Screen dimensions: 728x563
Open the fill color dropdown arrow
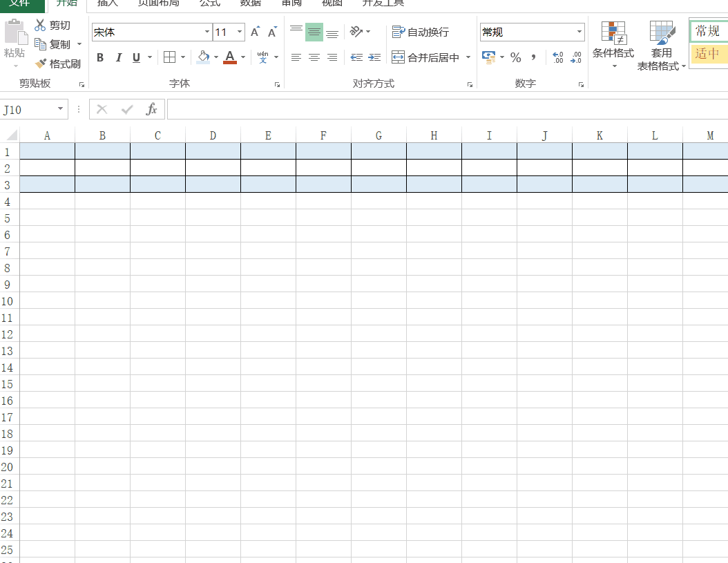click(x=216, y=57)
